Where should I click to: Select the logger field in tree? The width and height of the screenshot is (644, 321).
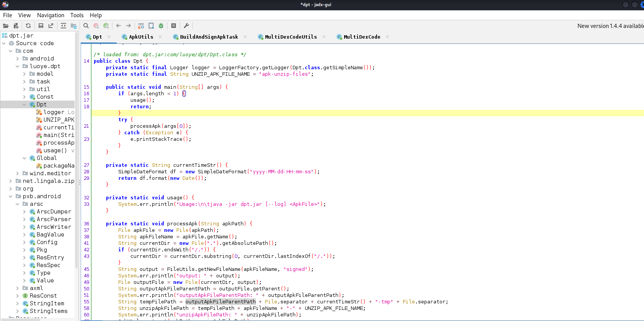coord(54,112)
